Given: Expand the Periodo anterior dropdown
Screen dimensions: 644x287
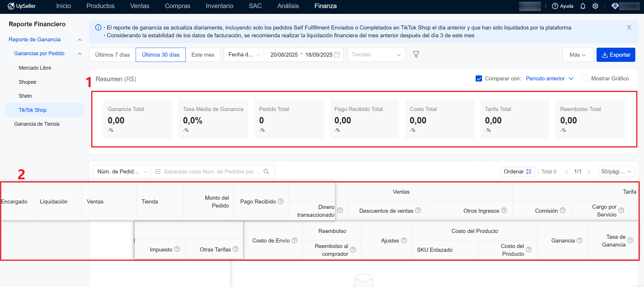Looking at the screenshot, I should point(549,79).
